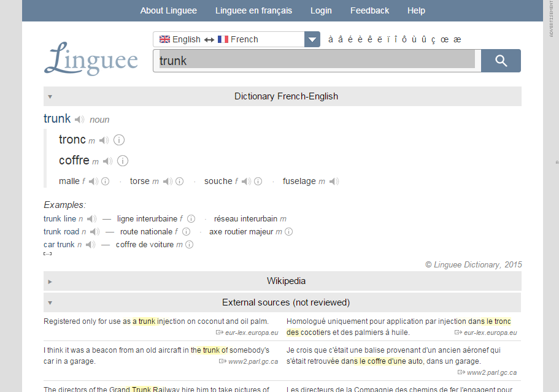Click the magnifying glass search button
Viewport: 559px width, 392px height.
pos(501,61)
